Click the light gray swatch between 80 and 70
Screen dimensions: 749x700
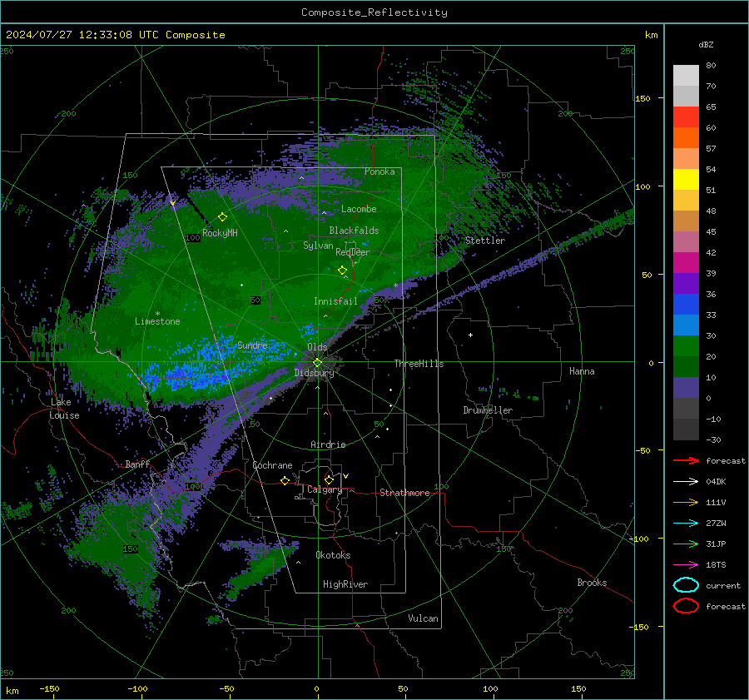point(686,76)
